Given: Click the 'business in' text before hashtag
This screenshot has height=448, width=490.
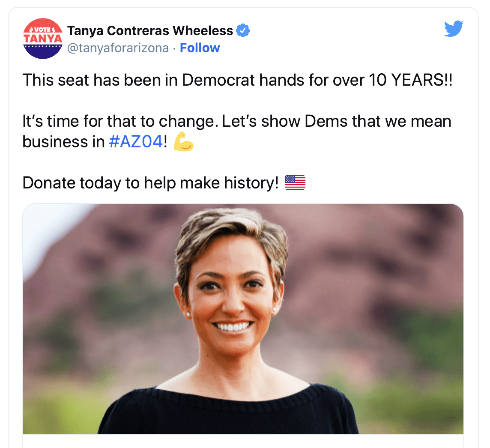Looking at the screenshot, I should click(63, 142).
